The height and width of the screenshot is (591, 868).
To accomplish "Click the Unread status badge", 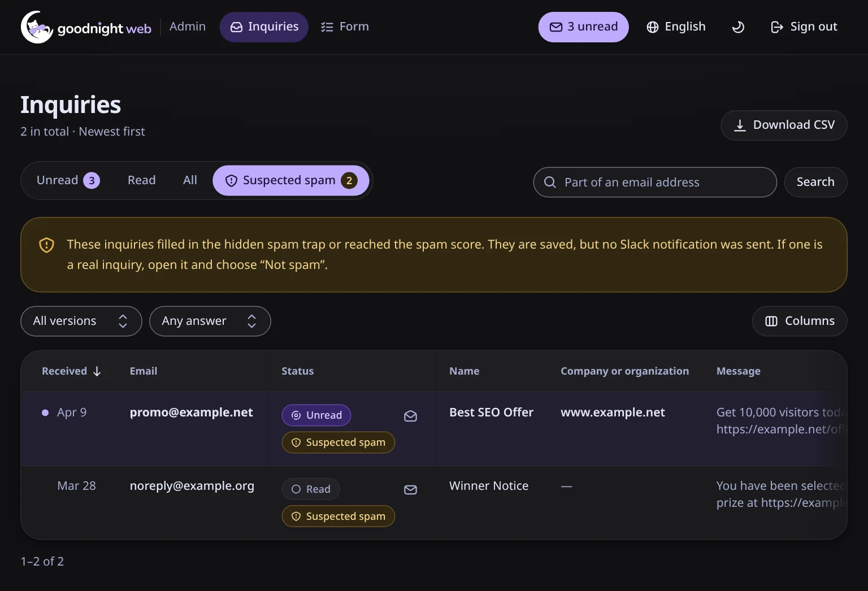I will coord(316,415).
